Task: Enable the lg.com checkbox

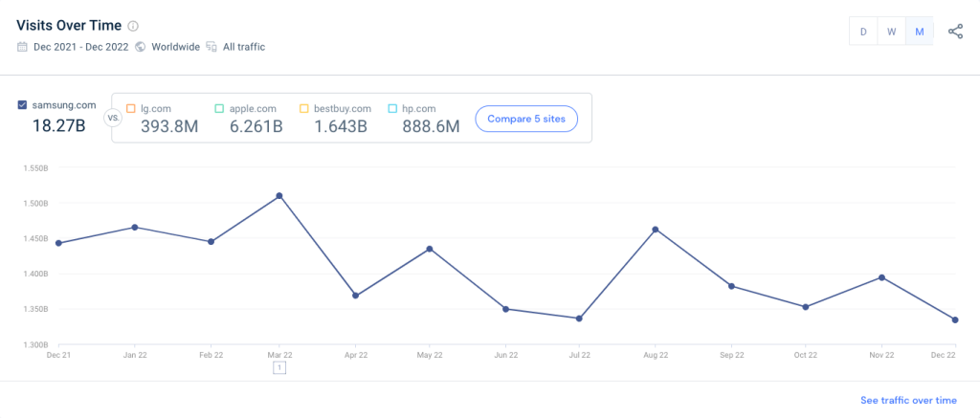Action: pyautogui.click(x=130, y=108)
